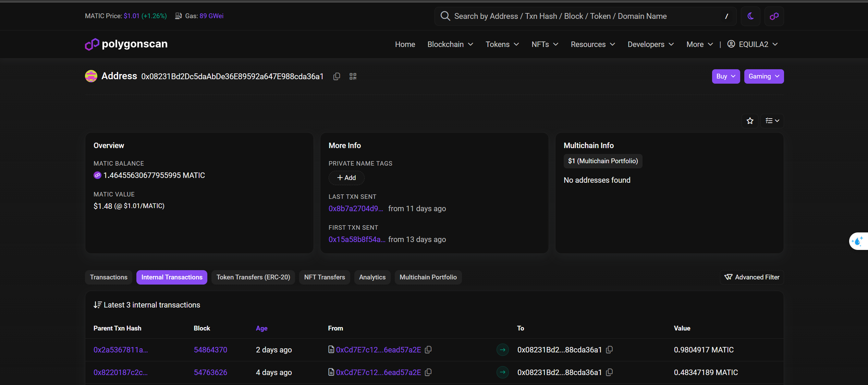Click the polygonscan logo
868x385 pixels.
pos(126,44)
